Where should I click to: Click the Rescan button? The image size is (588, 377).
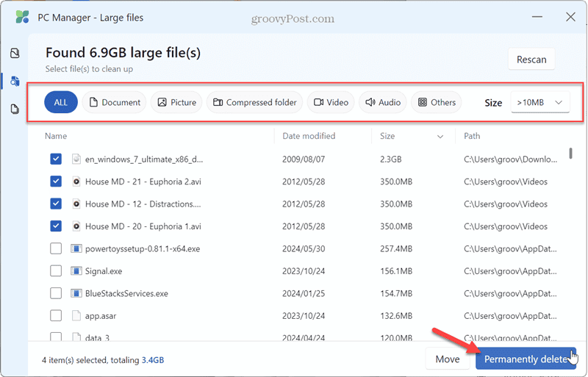tap(531, 60)
